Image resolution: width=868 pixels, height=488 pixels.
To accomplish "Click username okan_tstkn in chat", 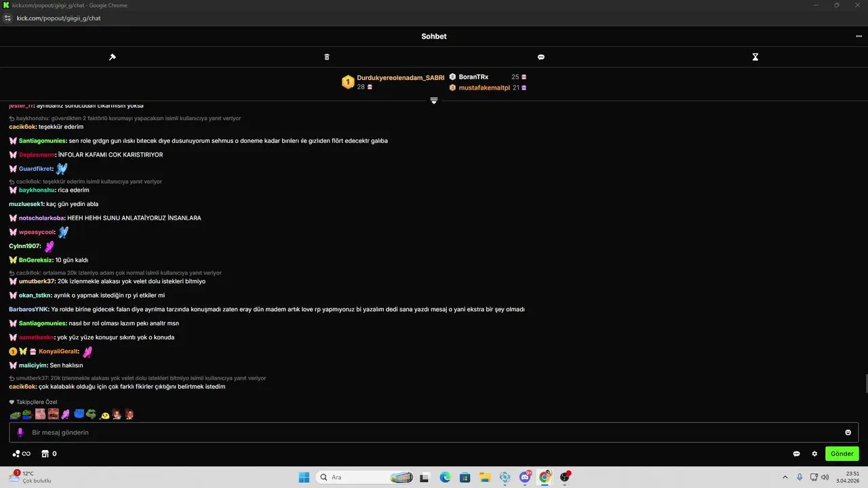I will pyautogui.click(x=35, y=296).
